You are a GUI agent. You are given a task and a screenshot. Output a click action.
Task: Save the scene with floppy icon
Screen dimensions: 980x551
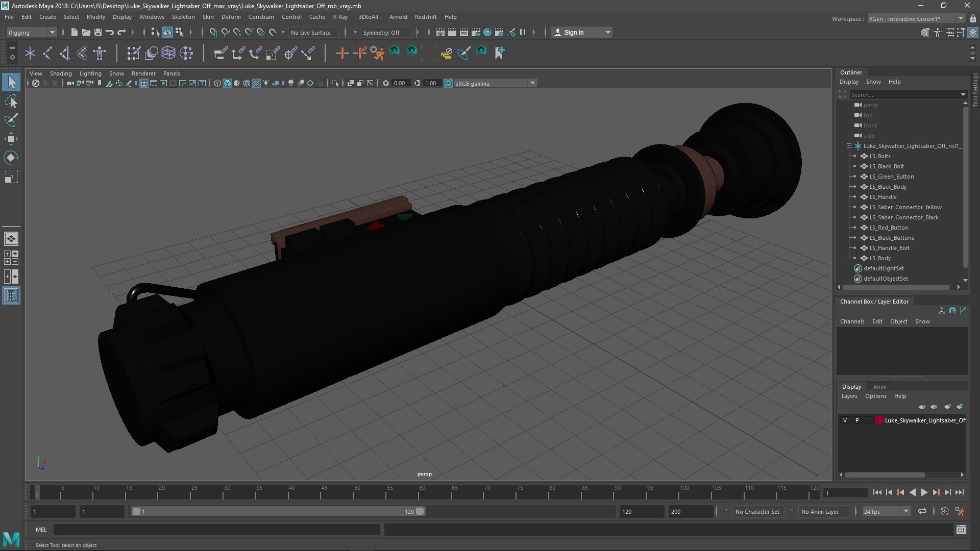pyautogui.click(x=97, y=32)
